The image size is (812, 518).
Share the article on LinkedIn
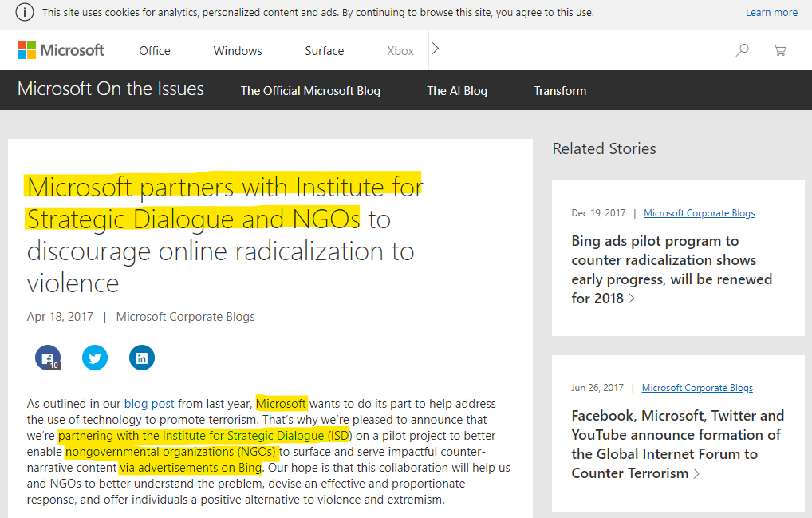(142, 358)
